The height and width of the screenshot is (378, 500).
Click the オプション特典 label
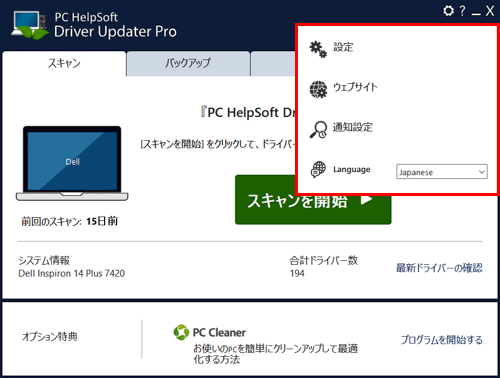[50, 337]
